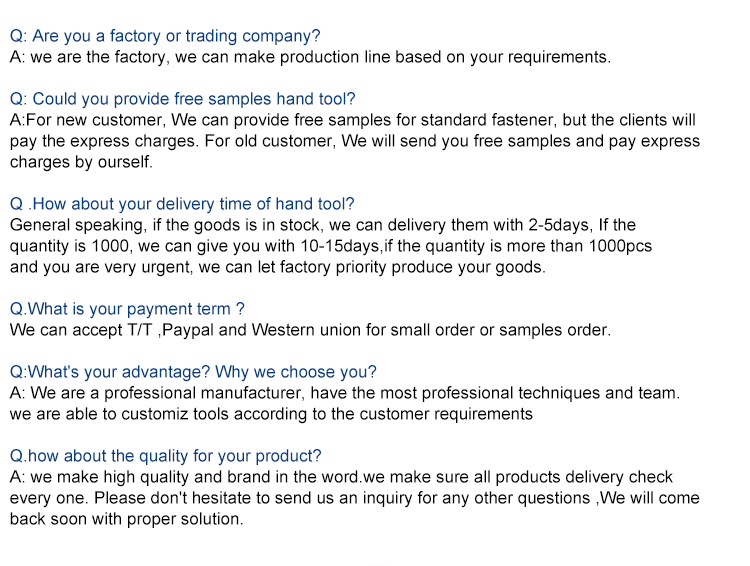Click the question 'Are you a factory or trading company?'
750x566 pixels.
tap(165, 36)
